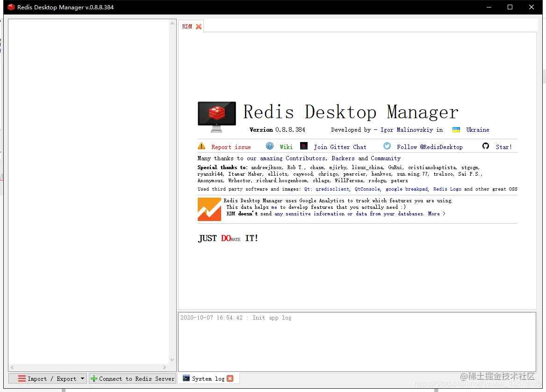Select the RDM tab
This screenshot has width=546, height=392.
[x=191, y=27]
